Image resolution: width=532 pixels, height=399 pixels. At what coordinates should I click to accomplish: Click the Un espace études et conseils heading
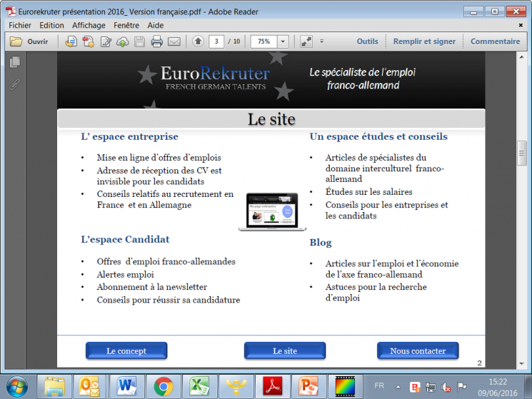[378, 136]
